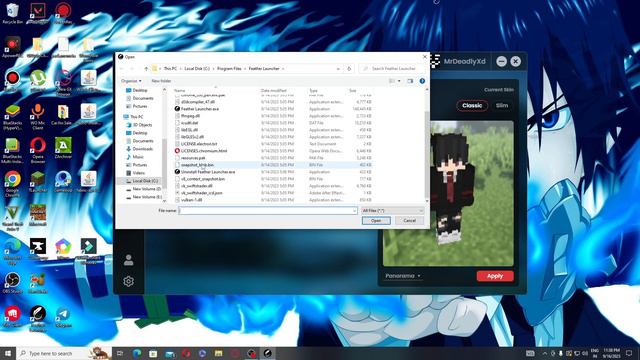Expand the file name history dropdown
The width and height of the screenshot is (640, 360).
[354, 211]
